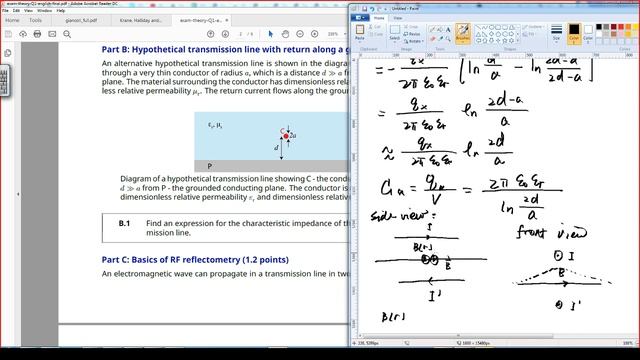640x360 pixels.
Task: Pick the bright red swatch in Paint's palette
Action: pyautogui.click(x=621, y=27)
